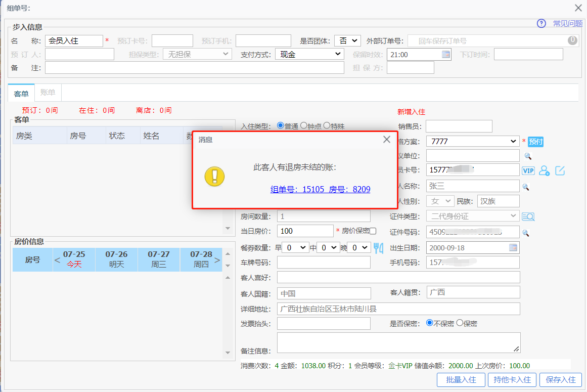587x392 pixels.
Task: Open the 常见问题 help icon
Action: tap(541, 24)
